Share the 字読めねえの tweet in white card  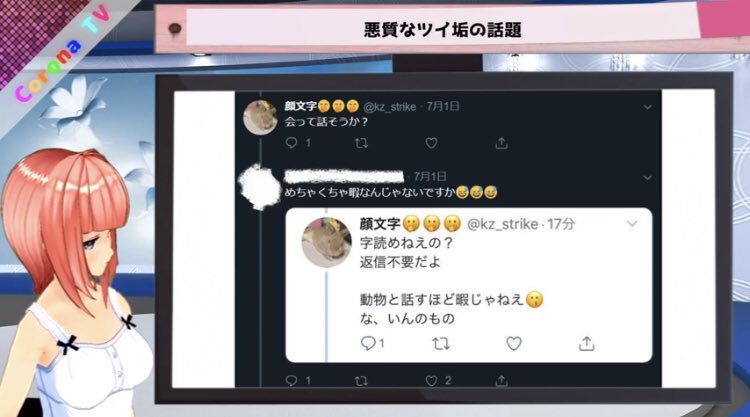pyautogui.click(x=586, y=343)
